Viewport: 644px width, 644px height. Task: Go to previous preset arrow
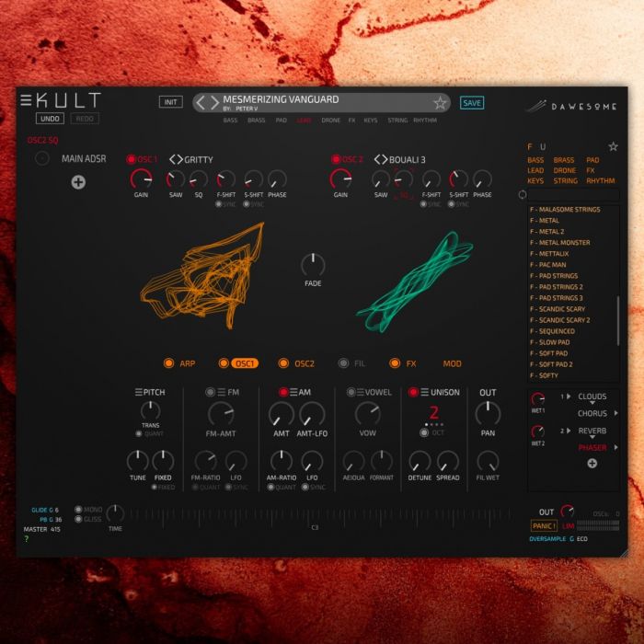coord(200,103)
